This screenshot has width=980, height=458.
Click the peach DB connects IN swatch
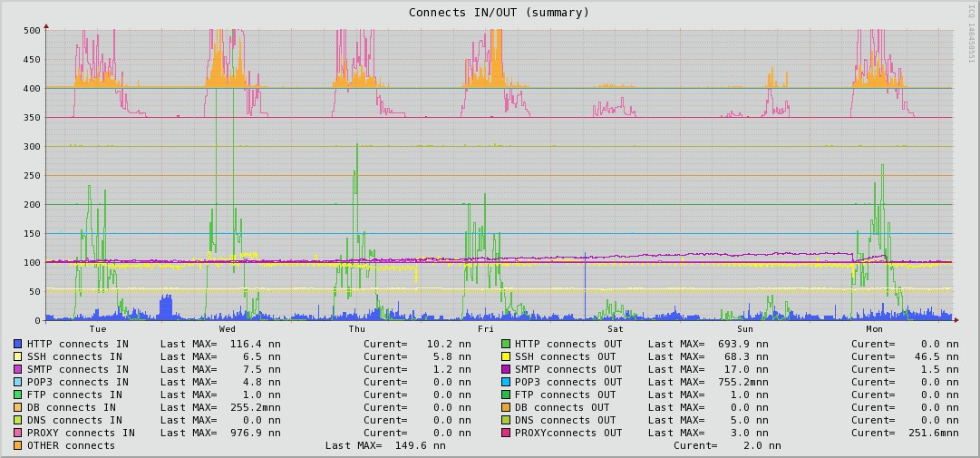(17, 407)
